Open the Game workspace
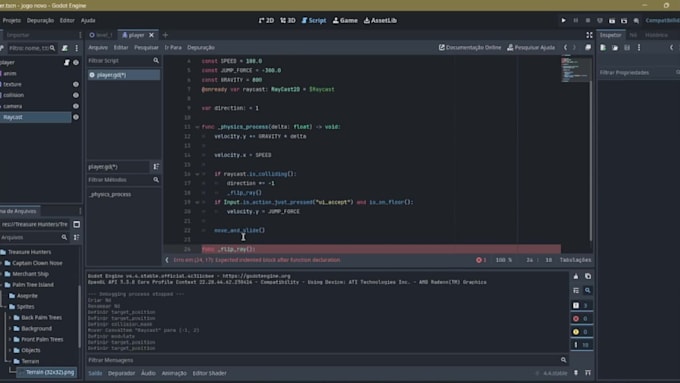 345,20
